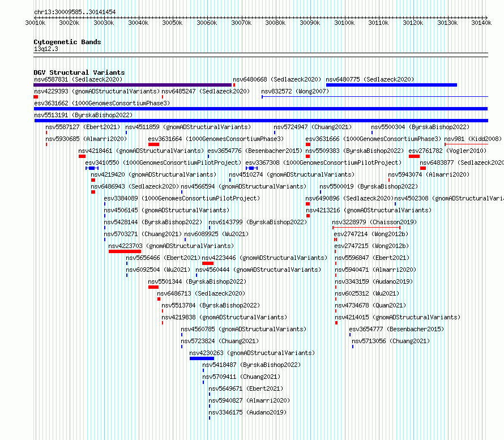Image resolution: width=504 pixels, height=440 pixels.
Task: Open nsv4219420 gnomAD variant label
Action: (153, 174)
